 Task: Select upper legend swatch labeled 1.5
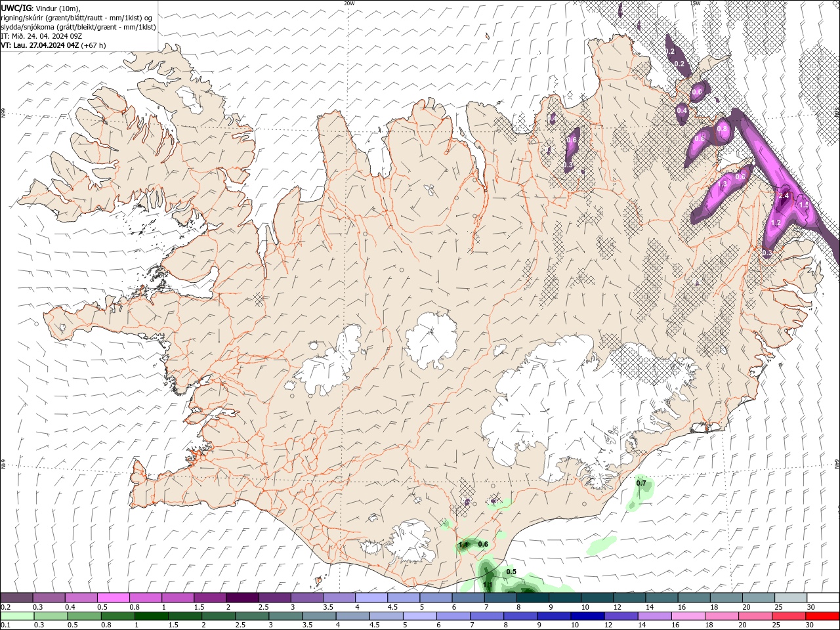[210, 597]
